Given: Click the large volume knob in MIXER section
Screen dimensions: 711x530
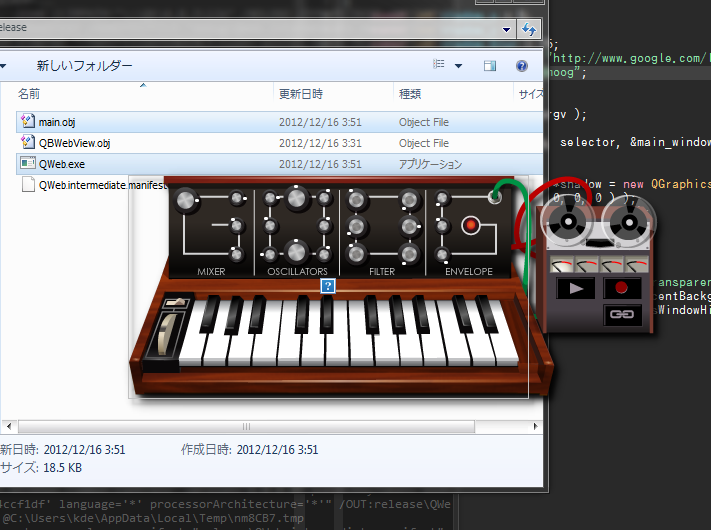Looking at the screenshot, I should pyautogui.click(x=185, y=200).
